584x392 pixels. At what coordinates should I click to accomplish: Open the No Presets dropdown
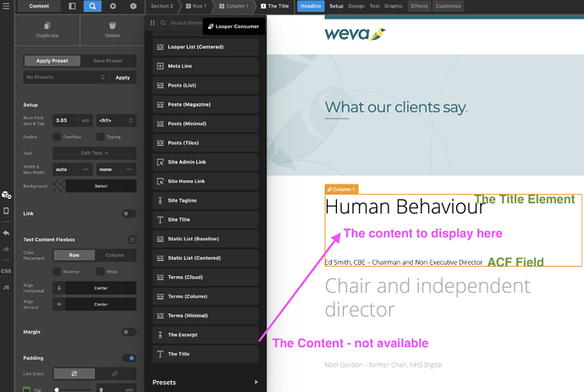(66, 77)
